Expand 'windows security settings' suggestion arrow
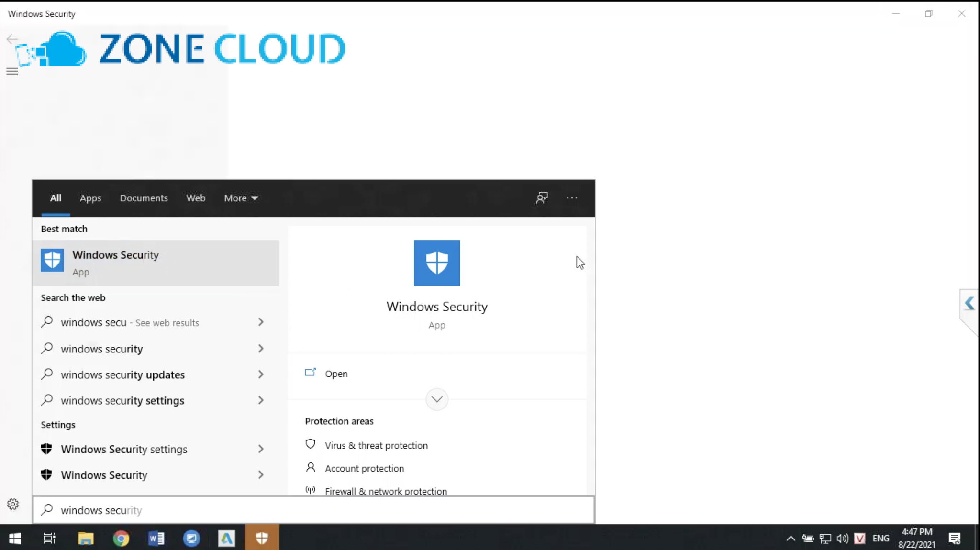 coord(261,400)
